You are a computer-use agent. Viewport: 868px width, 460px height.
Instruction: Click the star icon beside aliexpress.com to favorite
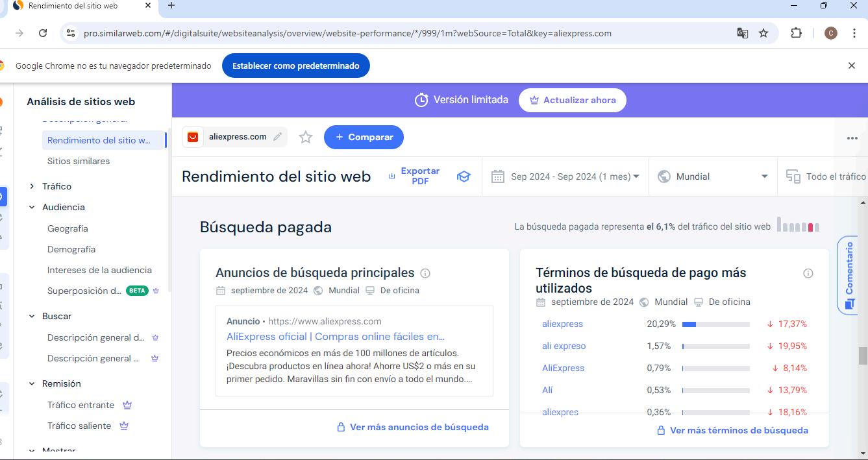(x=306, y=137)
